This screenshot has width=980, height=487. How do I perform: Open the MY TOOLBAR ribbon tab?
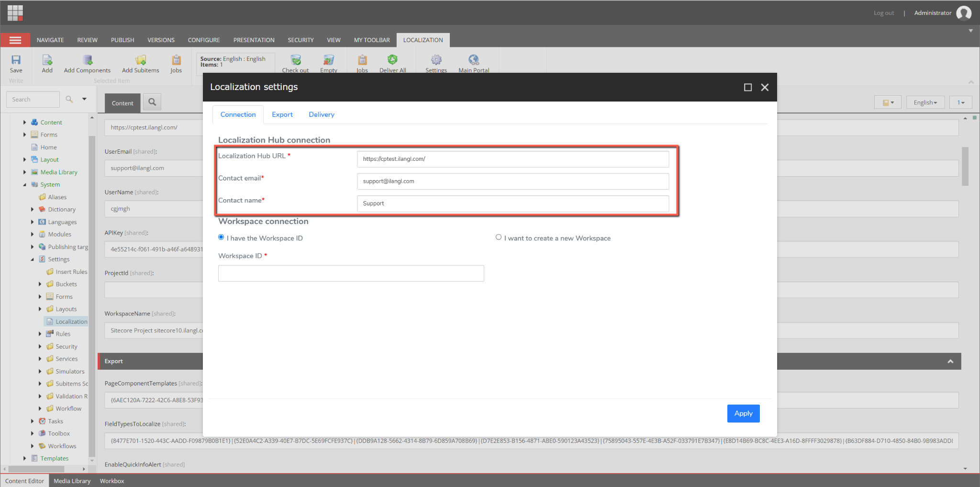(372, 40)
